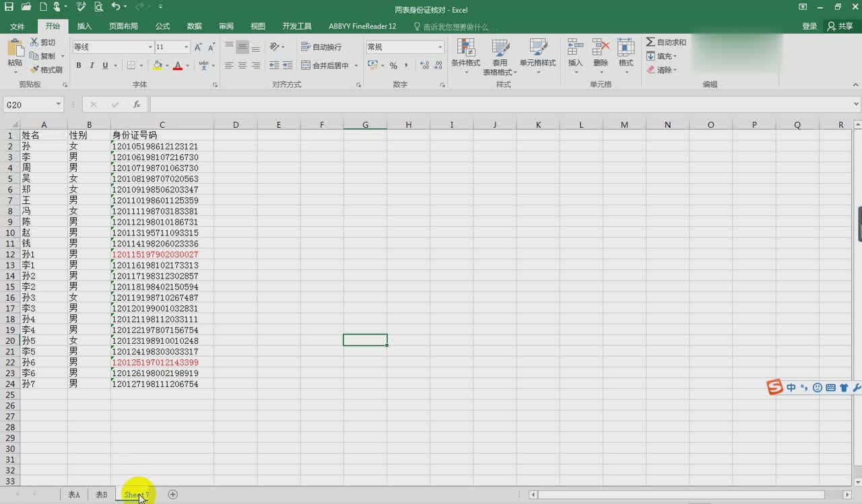Open Cell Styles (单元格样式)
Viewport: 862px width, 504px height.
[x=537, y=57]
